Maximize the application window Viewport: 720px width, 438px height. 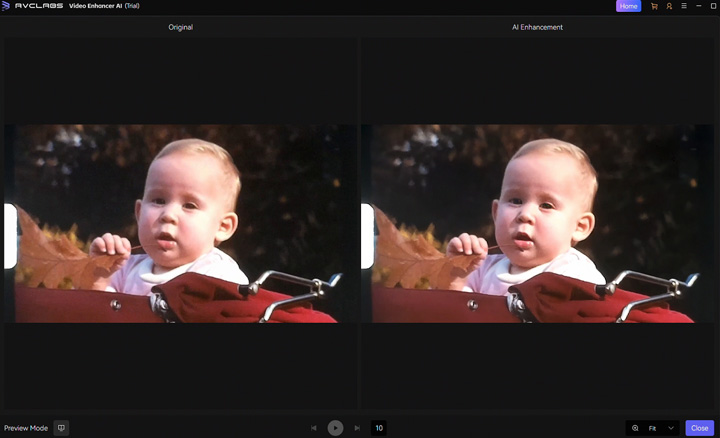coord(713,6)
